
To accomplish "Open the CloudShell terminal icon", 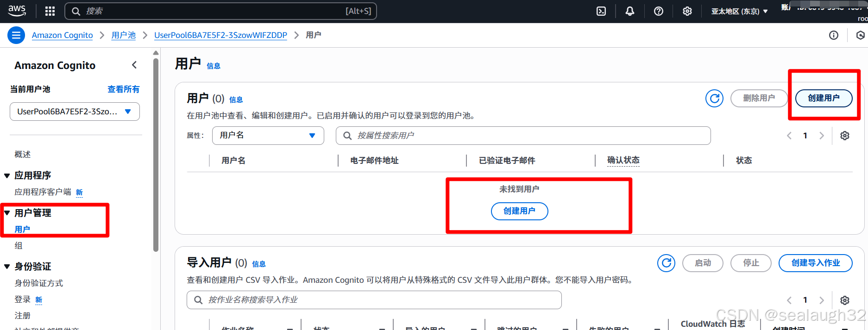I will [601, 11].
